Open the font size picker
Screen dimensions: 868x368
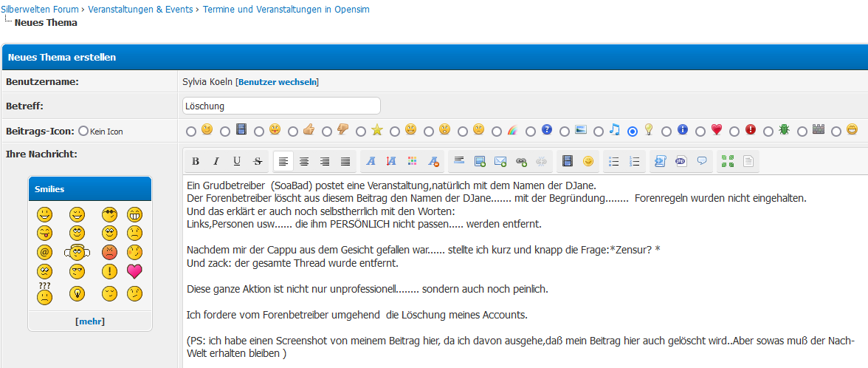[x=392, y=161]
